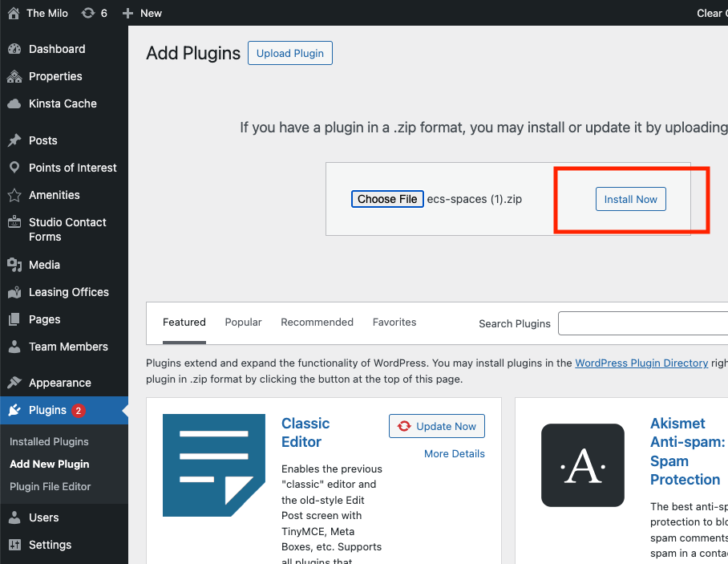
Task: Click the Kinsta Cache cloud icon
Action: (14, 103)
